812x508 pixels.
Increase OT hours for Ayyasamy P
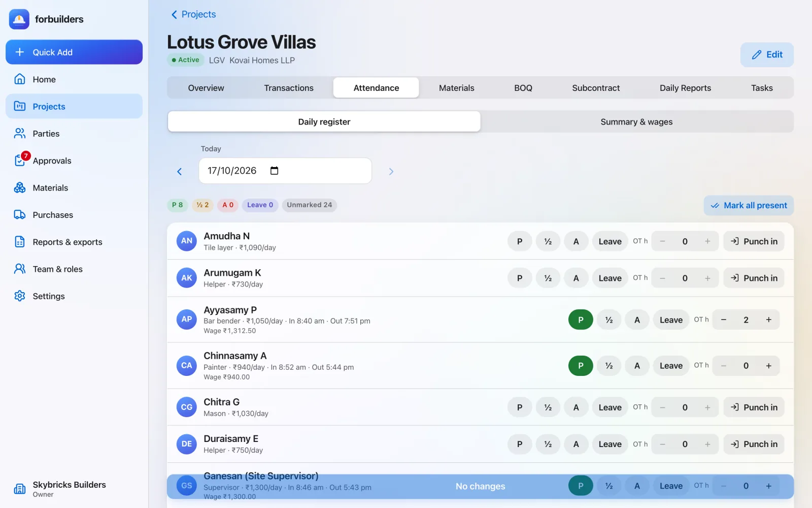click(x=768, y=320)
